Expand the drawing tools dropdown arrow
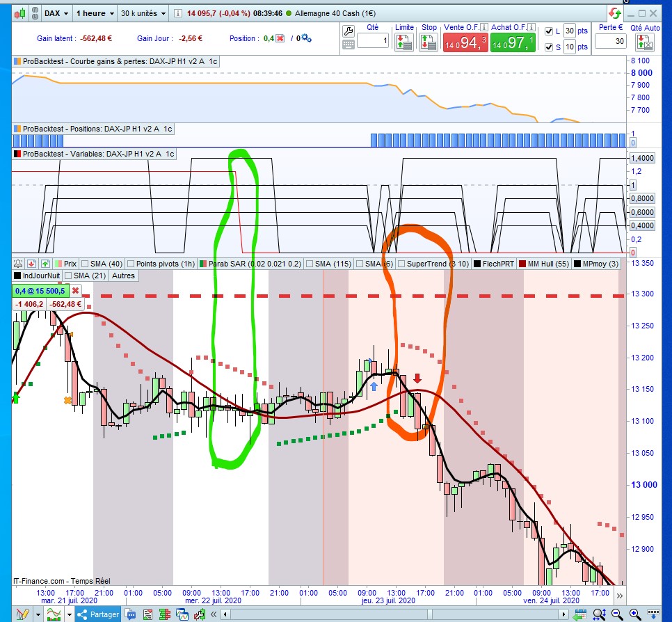This screenshot has width=672, height=622. click(x=38, y=614)
